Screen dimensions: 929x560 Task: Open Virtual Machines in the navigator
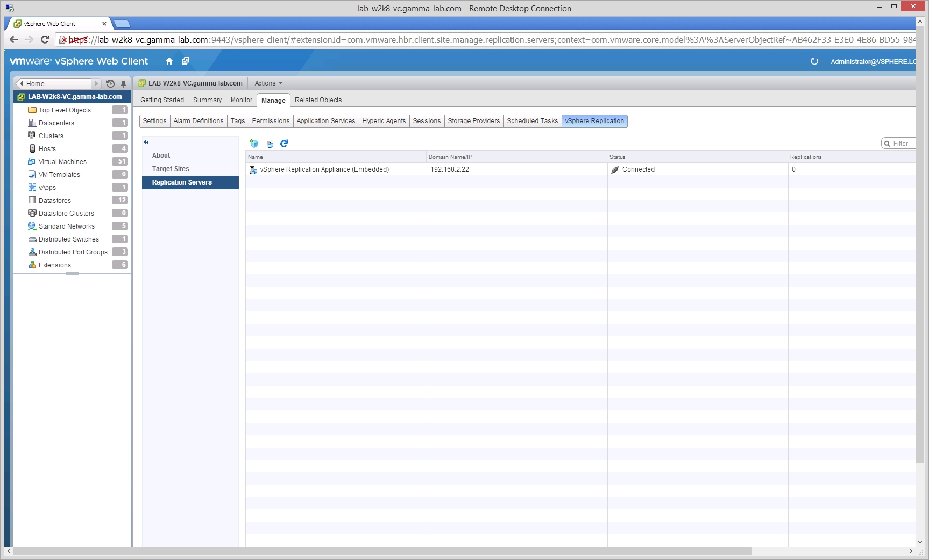[62, 162]
